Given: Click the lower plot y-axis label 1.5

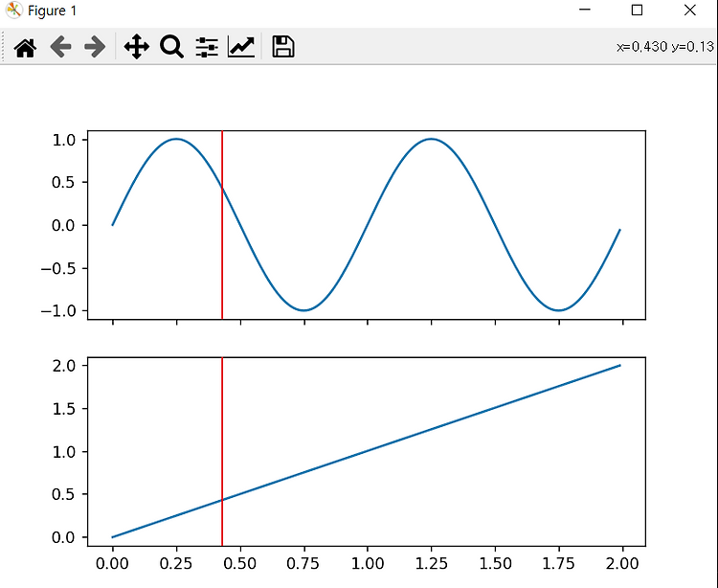Looking at the screenshot, I should (63, 409).
